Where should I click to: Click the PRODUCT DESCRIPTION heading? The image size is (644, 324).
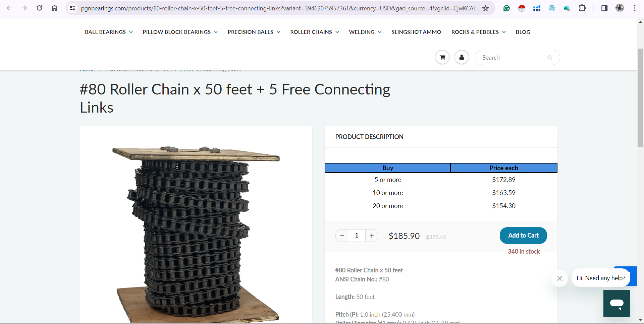pos(369,137)
